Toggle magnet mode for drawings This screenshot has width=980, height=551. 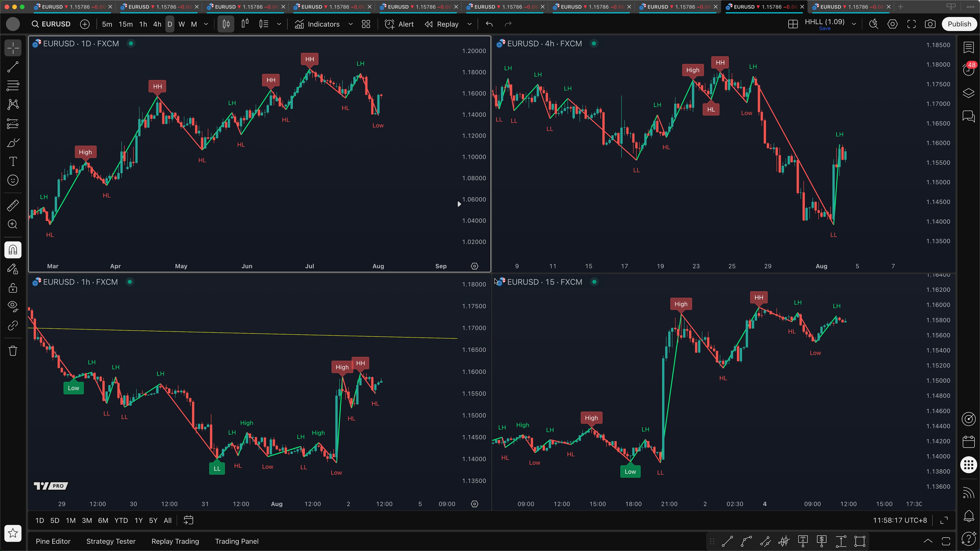13,250
